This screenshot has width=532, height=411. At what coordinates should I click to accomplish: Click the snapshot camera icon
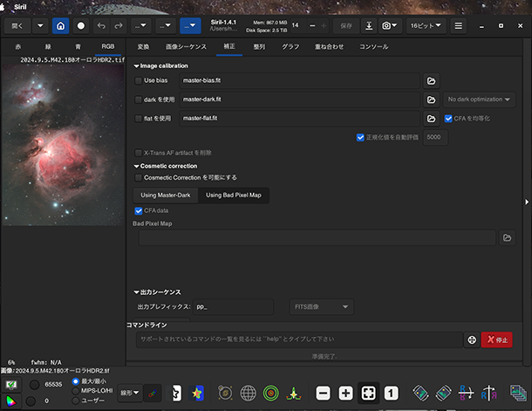coord(386,26)
